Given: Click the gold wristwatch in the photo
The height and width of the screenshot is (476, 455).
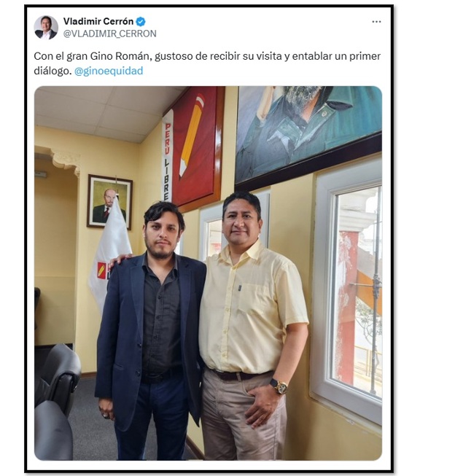Looking at the screenshot, I should (x=279, y=386).
